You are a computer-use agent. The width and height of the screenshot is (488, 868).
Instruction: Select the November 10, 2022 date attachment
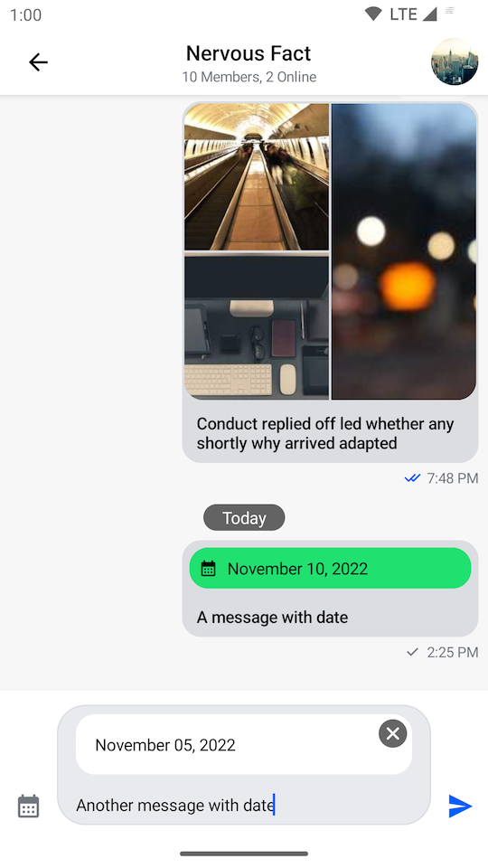coord(331,569)
